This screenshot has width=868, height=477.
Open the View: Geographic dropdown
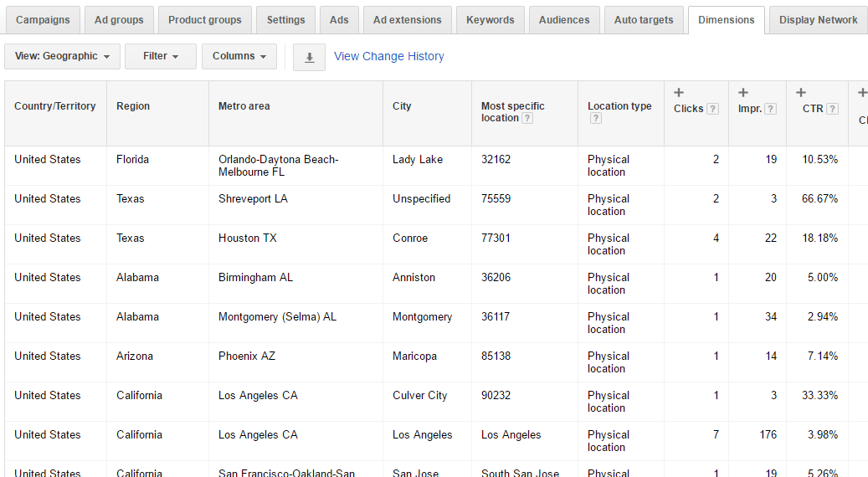point(62,56)
